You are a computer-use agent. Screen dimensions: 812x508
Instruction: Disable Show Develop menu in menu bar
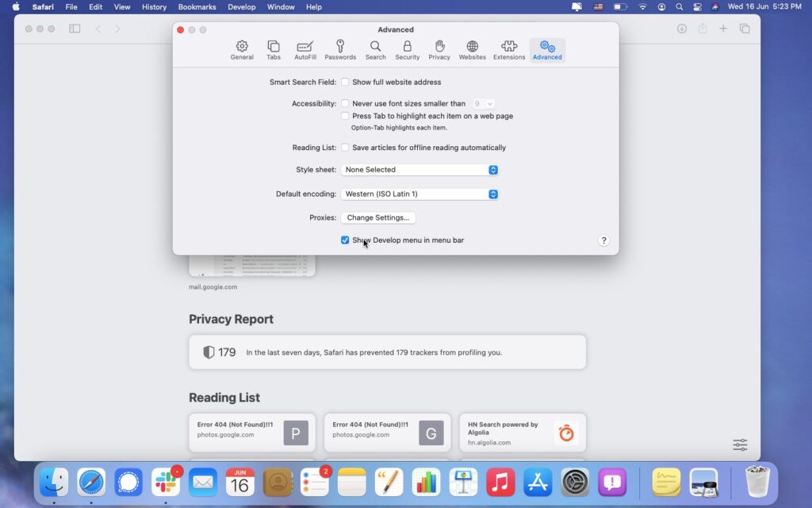[345, 240]
